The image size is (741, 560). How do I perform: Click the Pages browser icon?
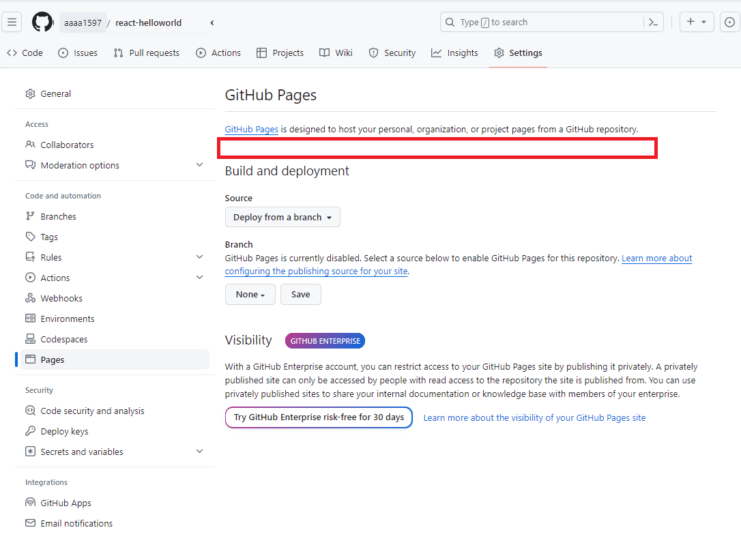click(x=30, y=359)
